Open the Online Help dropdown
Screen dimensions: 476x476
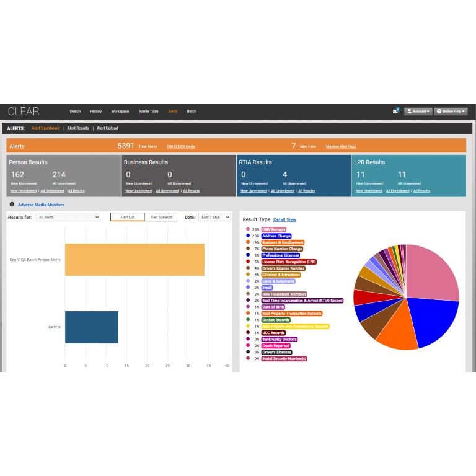[x=451, y=112]
